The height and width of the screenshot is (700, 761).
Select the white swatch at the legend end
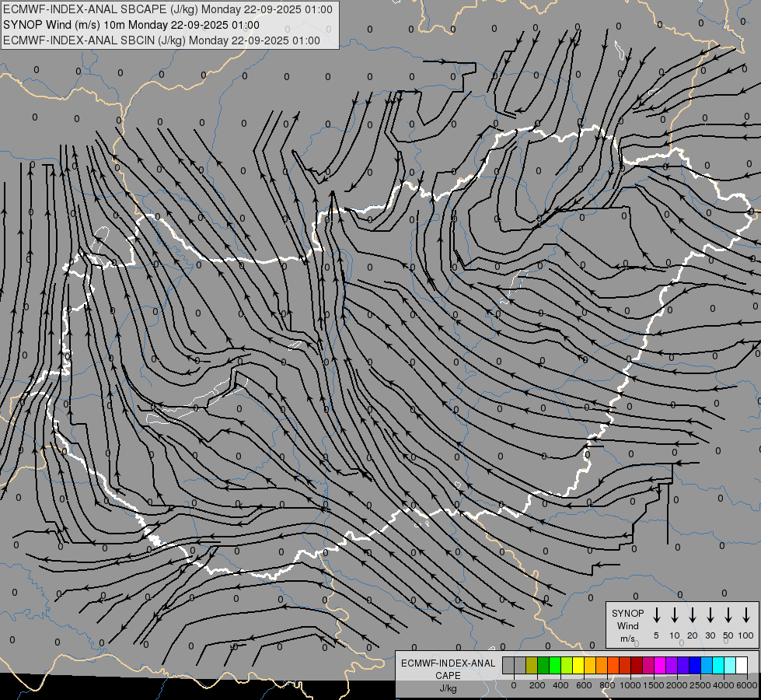742,665
